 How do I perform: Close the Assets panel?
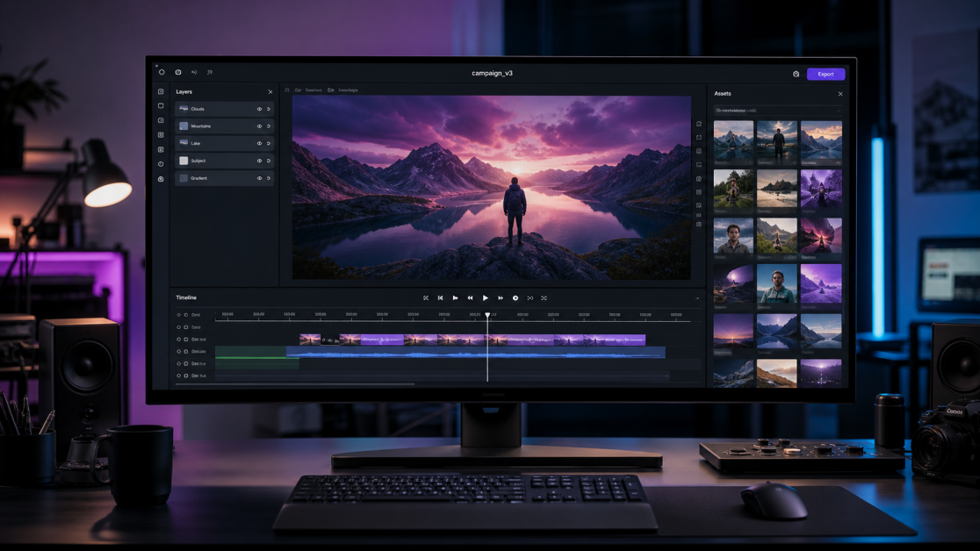tap(840, 94)
